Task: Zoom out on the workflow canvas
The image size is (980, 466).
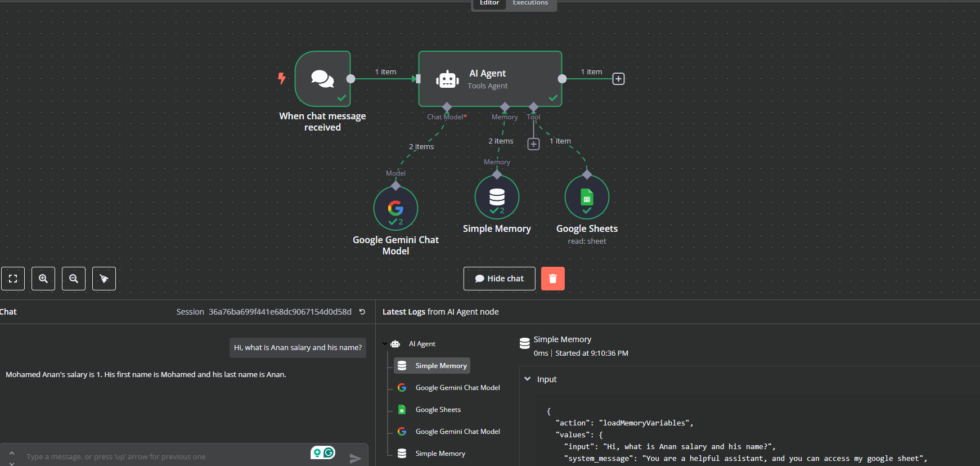Action: pyautogui.click(x=74, y=279)
